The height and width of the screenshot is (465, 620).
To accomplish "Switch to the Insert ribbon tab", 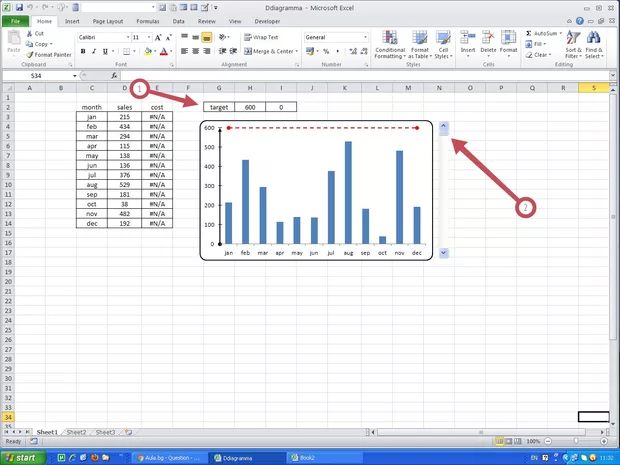I will tap(72, 21).
